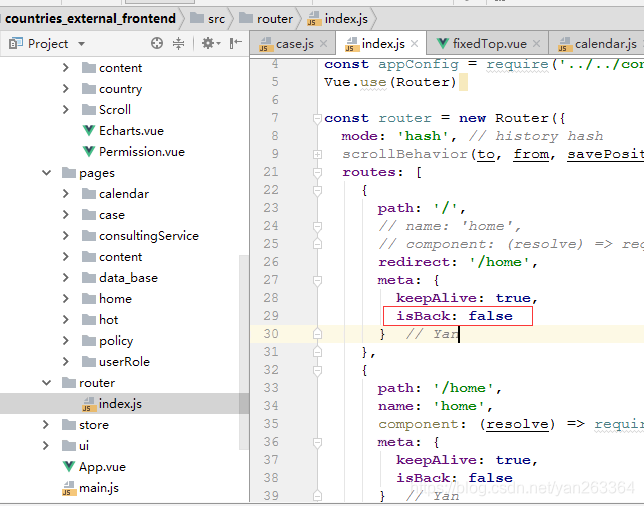Switch to the fixedTop.vue tab
This screenshot has height=506, width=644.
(488, 44)
